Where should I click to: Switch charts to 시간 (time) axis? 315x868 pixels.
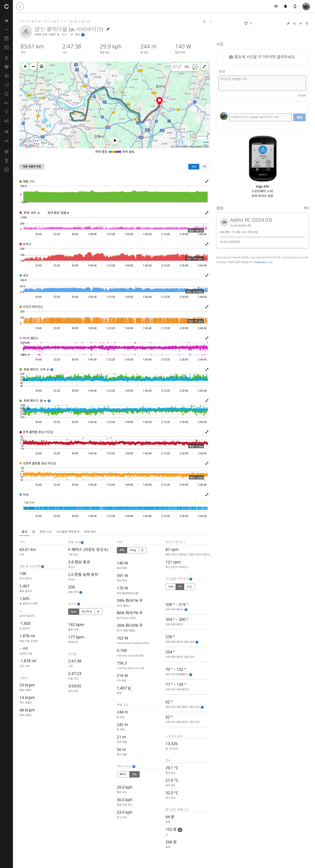tap(194, 166)
